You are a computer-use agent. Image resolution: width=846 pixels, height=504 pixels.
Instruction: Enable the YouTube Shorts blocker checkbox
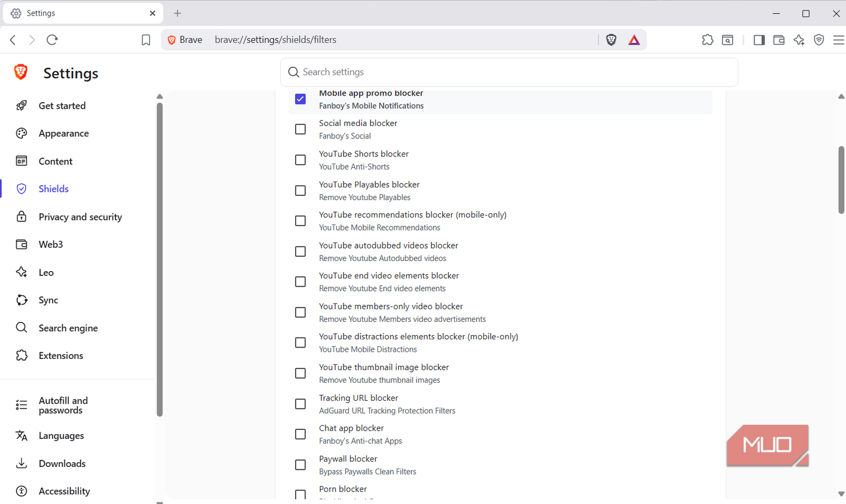click(301, 160)
